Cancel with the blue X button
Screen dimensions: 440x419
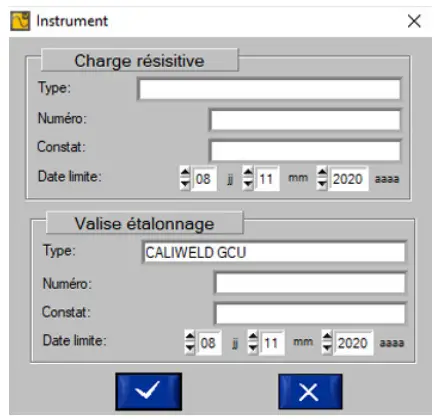310,391
